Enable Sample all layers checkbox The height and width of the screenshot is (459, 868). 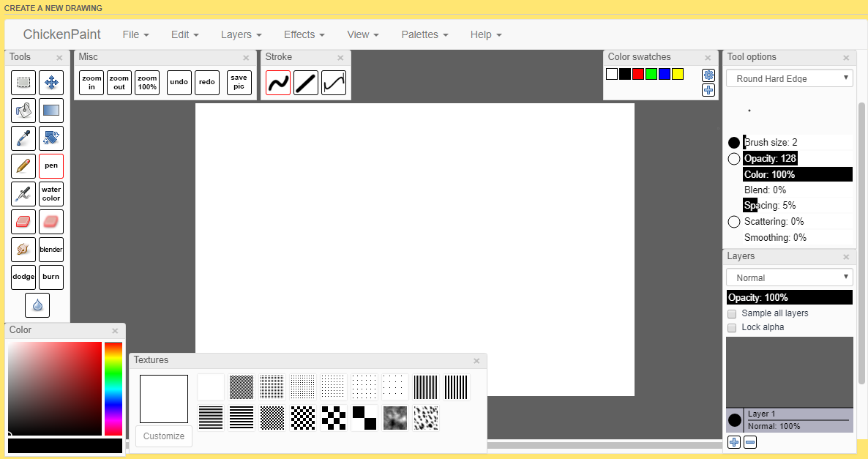pyautogui.click(x=732, y=313)
